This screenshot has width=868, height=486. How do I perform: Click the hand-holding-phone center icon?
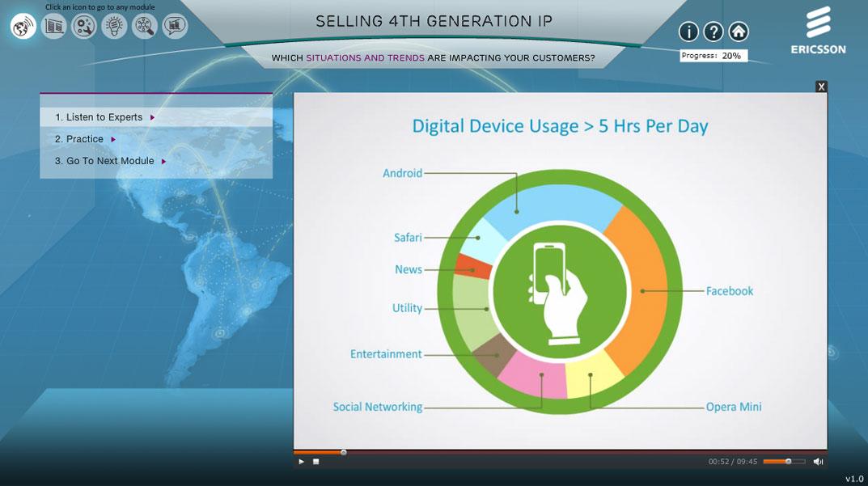(560, 292)
